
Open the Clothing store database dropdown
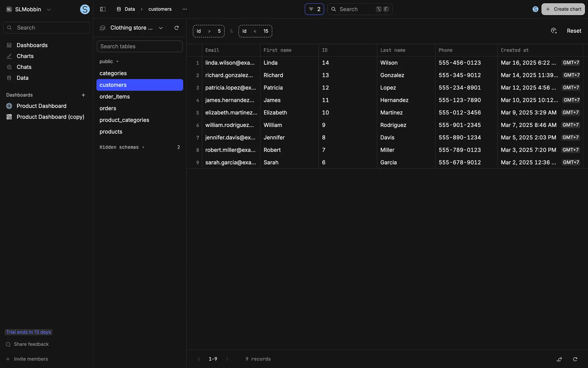pos(161,28)
